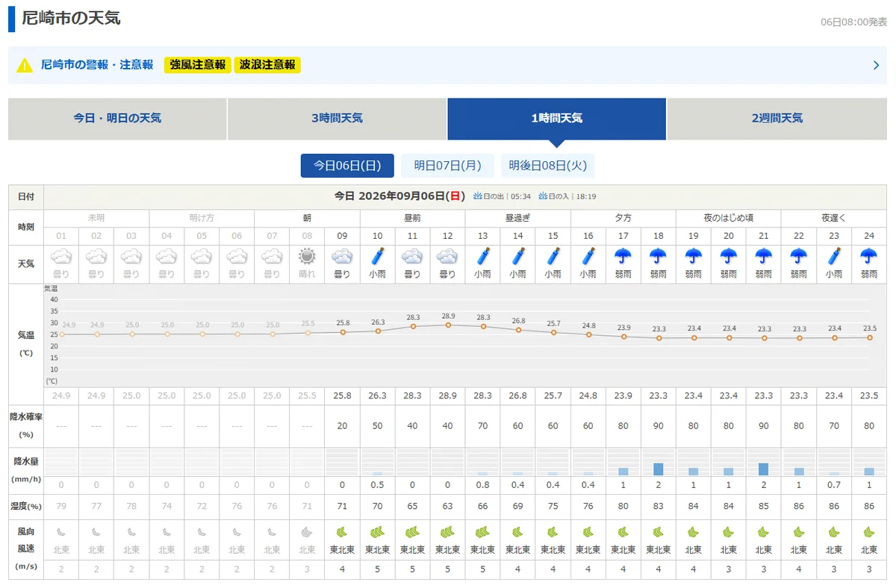This screenshot has width=896, height=588.
Task: Click the 08 o'clock sunny weather icon
Action: (x=307, y=257)
